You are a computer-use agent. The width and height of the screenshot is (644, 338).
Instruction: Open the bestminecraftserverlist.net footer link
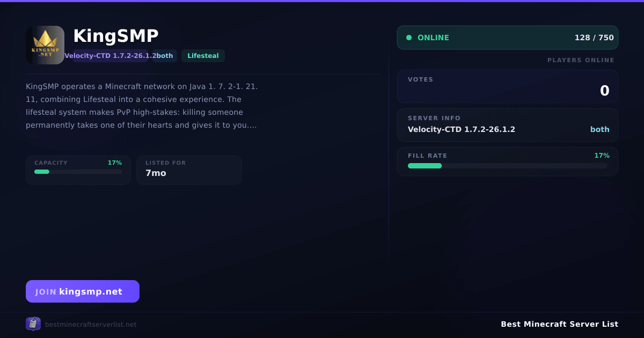click(91, 325)
